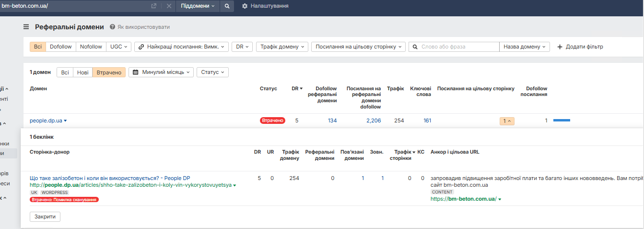644x229 pixels.
Task: Click the plus icon to add a filter
Action: pos(560,47)
